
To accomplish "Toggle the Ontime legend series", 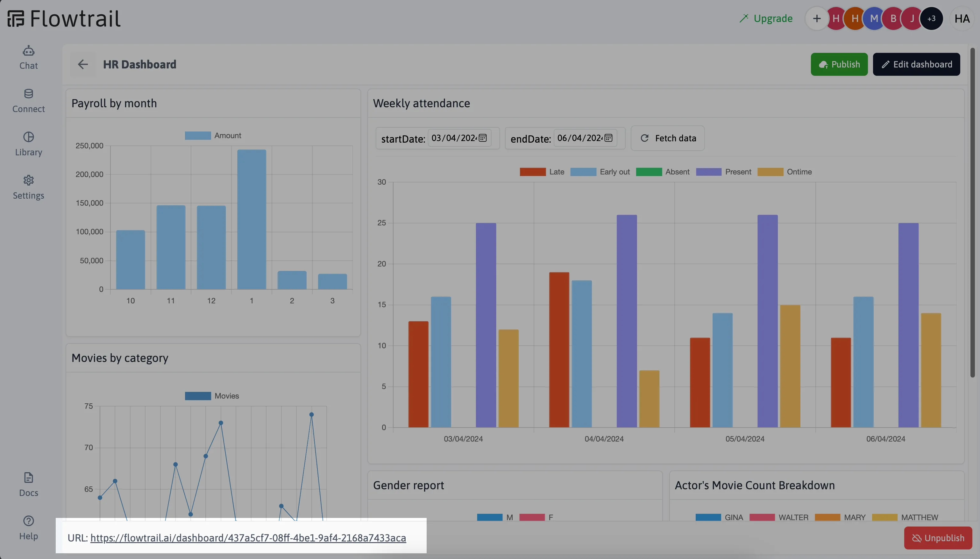I will point(785,172).
